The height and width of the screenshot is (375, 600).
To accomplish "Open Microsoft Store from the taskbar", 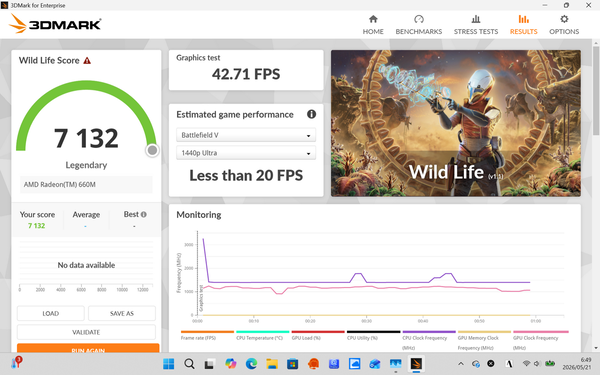I will [x=292, y=364].
